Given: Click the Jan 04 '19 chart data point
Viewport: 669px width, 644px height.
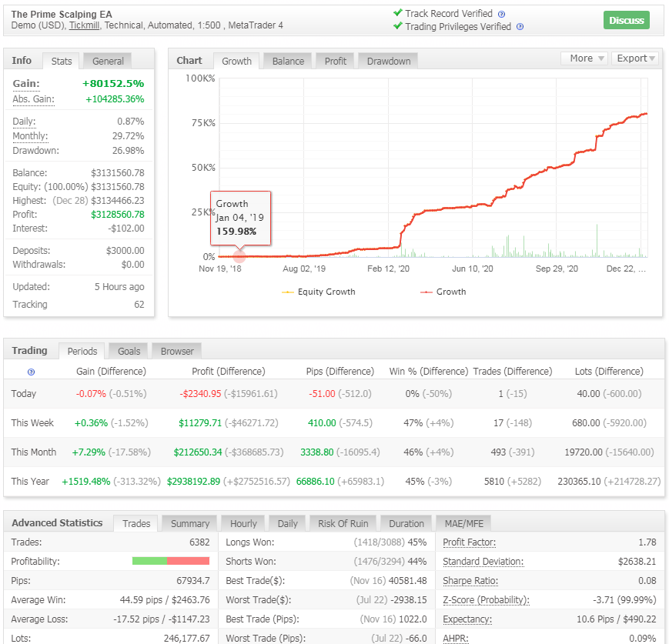Looking at the screenshot, I should (x=239, y=256).
